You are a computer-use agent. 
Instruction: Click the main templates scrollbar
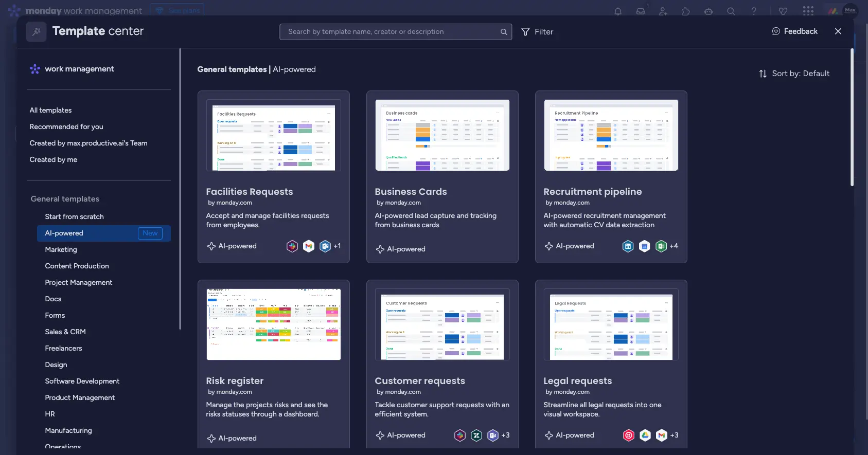coord(852,117)
